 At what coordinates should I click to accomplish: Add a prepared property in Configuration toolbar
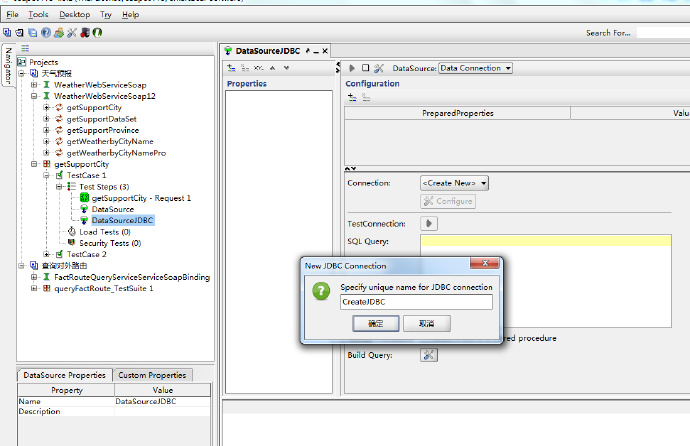pos(352,97)
